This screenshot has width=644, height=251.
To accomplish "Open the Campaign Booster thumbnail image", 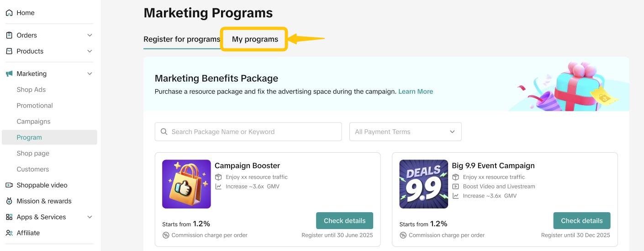I will pyautogui.click(x=186, y=184).
